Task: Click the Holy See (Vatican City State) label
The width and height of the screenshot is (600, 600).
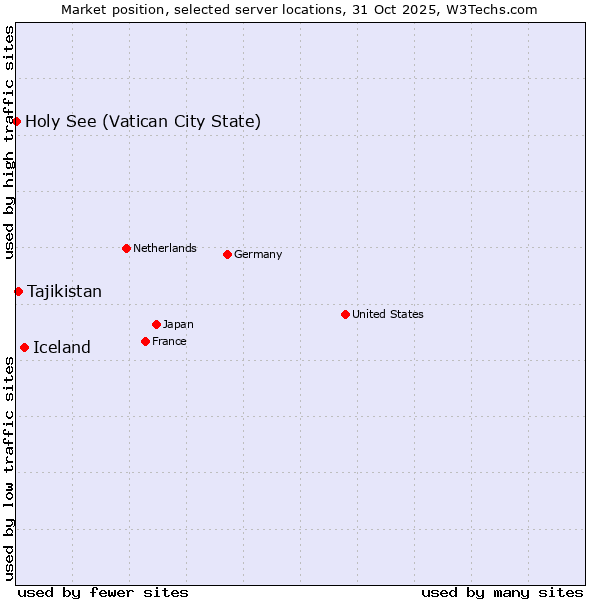Action: tap(143, 122)
